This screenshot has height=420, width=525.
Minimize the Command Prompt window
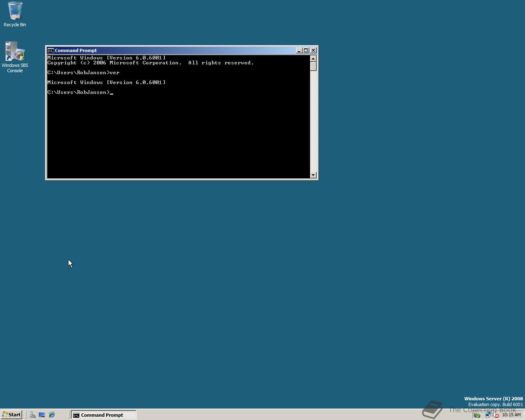pos(299,50)
